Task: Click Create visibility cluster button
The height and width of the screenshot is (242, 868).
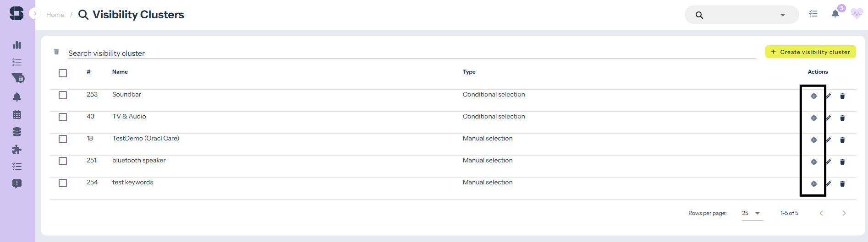Action: 810,52
